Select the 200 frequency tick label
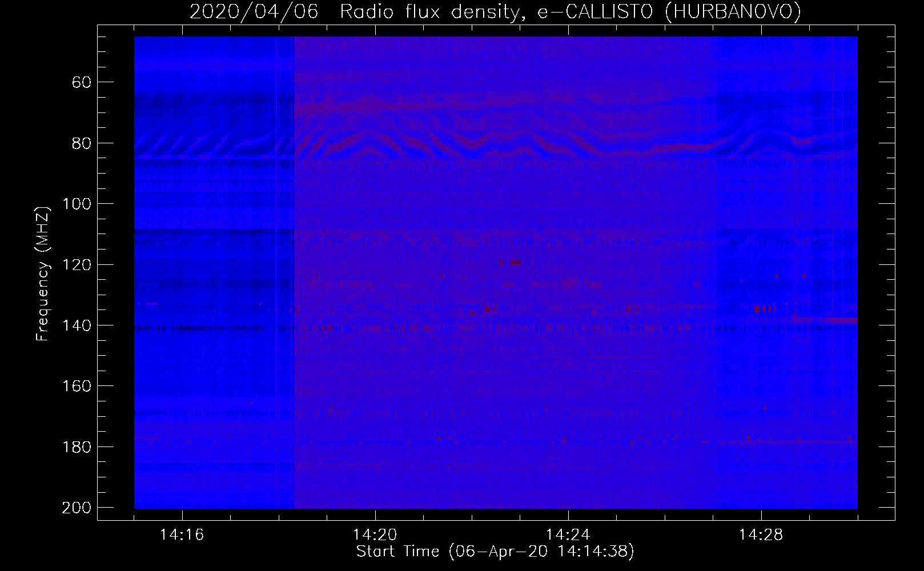 tap(77, 508)
